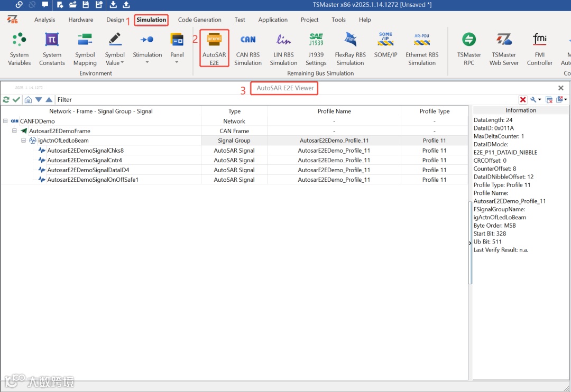Open CAN RBS Simulation
This screenshot has height=392, width=571.
tap(247, 49)
